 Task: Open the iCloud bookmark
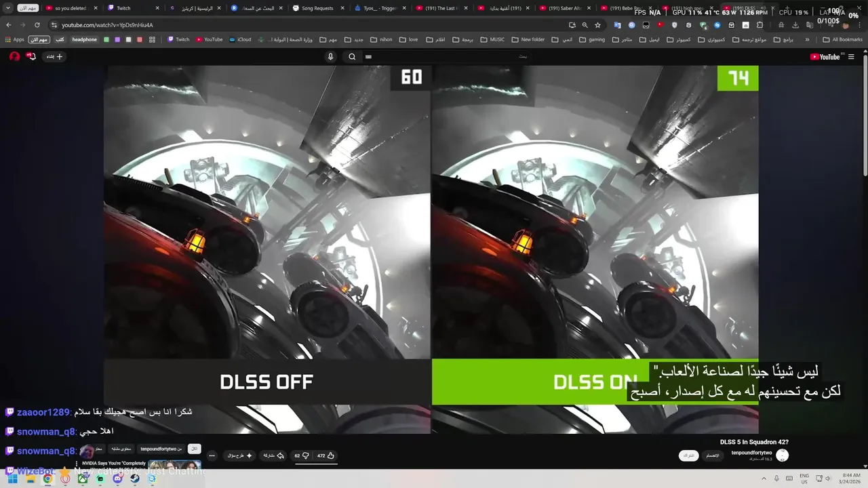coord(240,39)
